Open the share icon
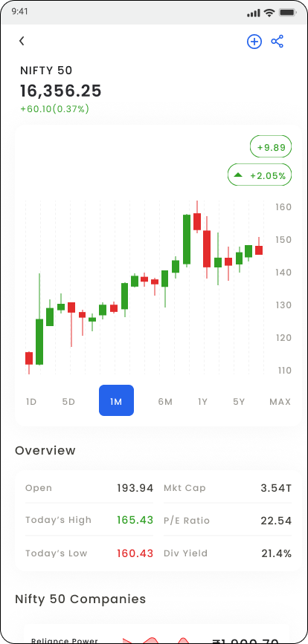 click(x=277, y=42)
